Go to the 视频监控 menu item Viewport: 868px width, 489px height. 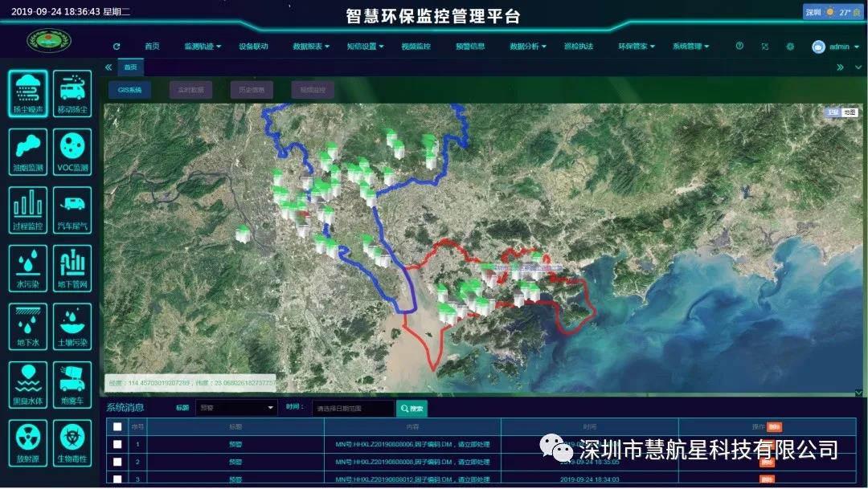point(416,47)
